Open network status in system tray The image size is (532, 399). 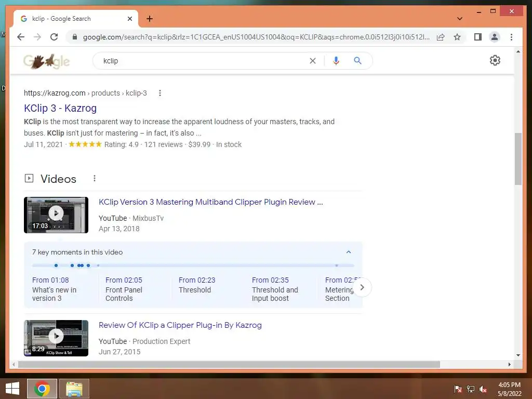click(471, 389)
